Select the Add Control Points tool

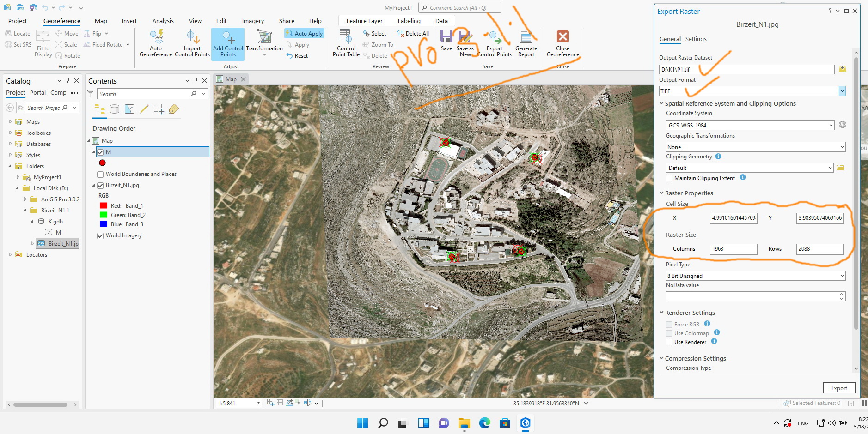tap(227, 44)
